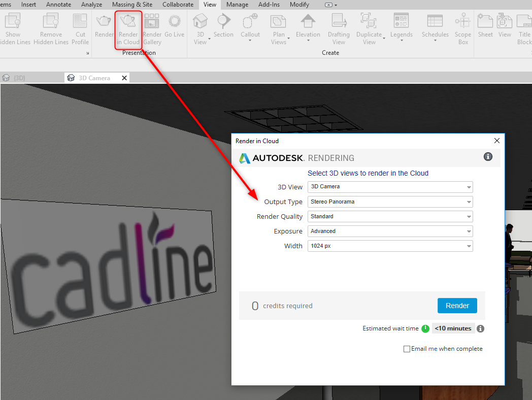Viewport: 532px width, 400px height.
Task: Open the Plan Views tool
Action: (279, 29)
